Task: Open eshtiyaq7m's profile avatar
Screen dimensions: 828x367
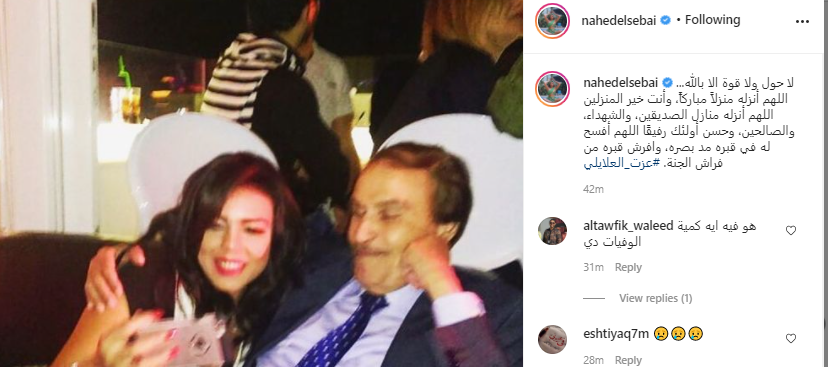Action: coord(552,339)
